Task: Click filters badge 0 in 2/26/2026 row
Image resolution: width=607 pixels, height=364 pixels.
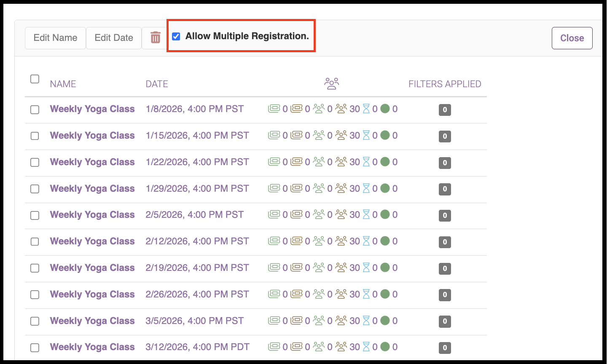Action: [x=445, y=295]
